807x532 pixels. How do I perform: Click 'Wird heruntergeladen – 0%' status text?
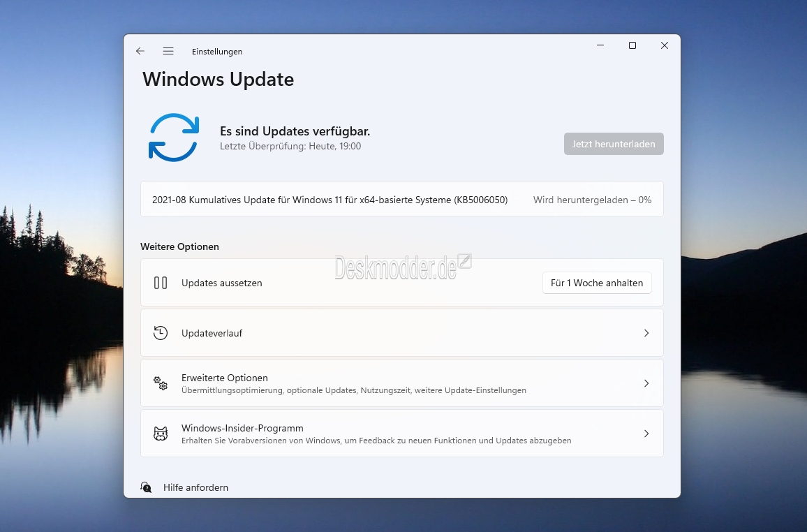point(593,200)
